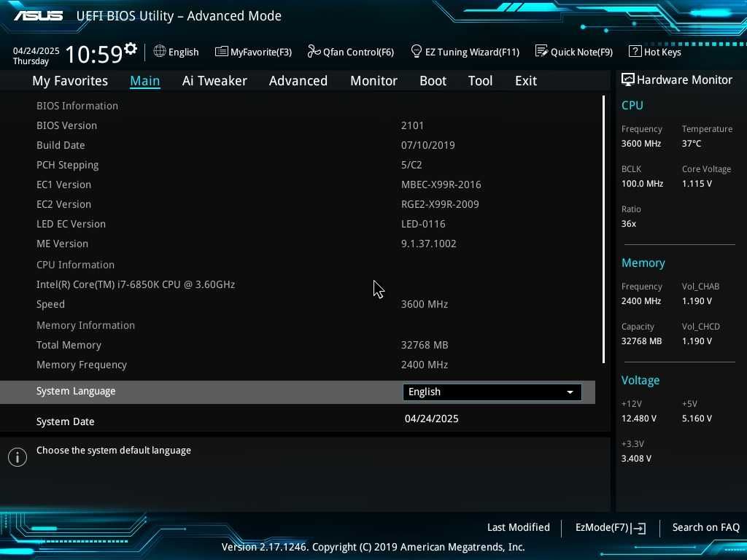
Task: Open the Advanced tab
Action: [298, 80]
